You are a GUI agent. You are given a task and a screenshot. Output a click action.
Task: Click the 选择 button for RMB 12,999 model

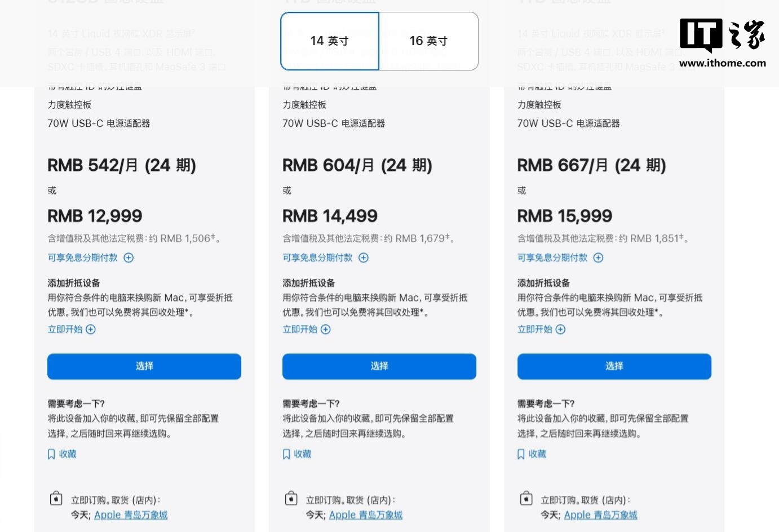pyautogui.click(x=144, y=366)
